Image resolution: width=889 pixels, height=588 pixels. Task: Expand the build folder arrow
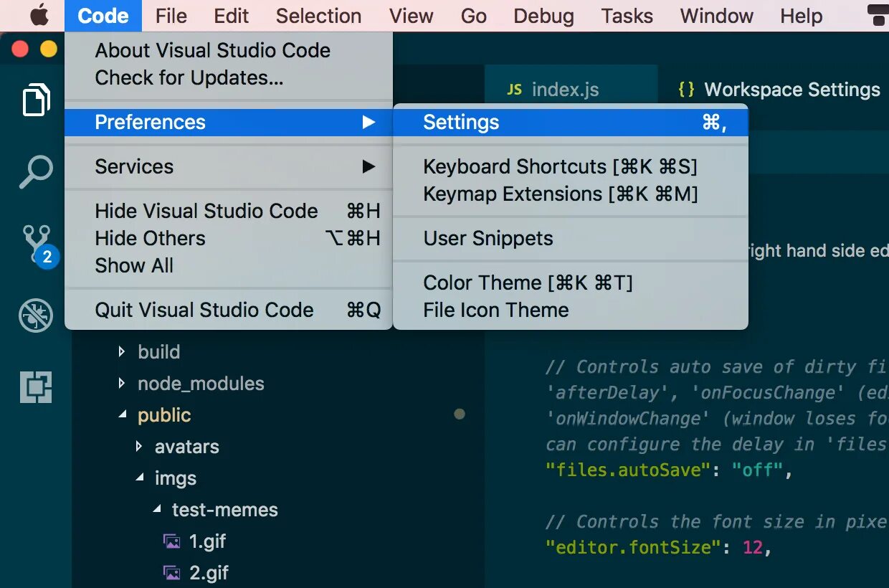122,352
